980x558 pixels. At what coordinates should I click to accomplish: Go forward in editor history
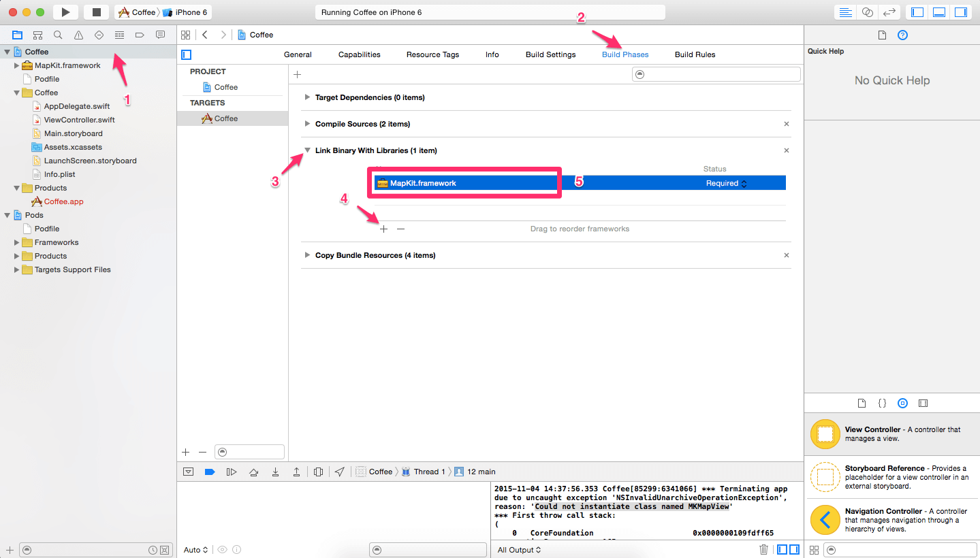tap(224, 35)
